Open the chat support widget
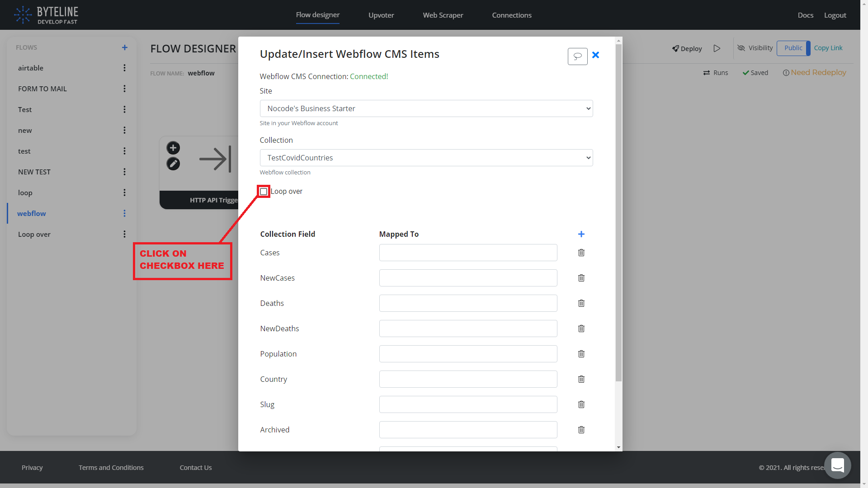This screenshot has width=868, height=488. (x=837, y=465)
